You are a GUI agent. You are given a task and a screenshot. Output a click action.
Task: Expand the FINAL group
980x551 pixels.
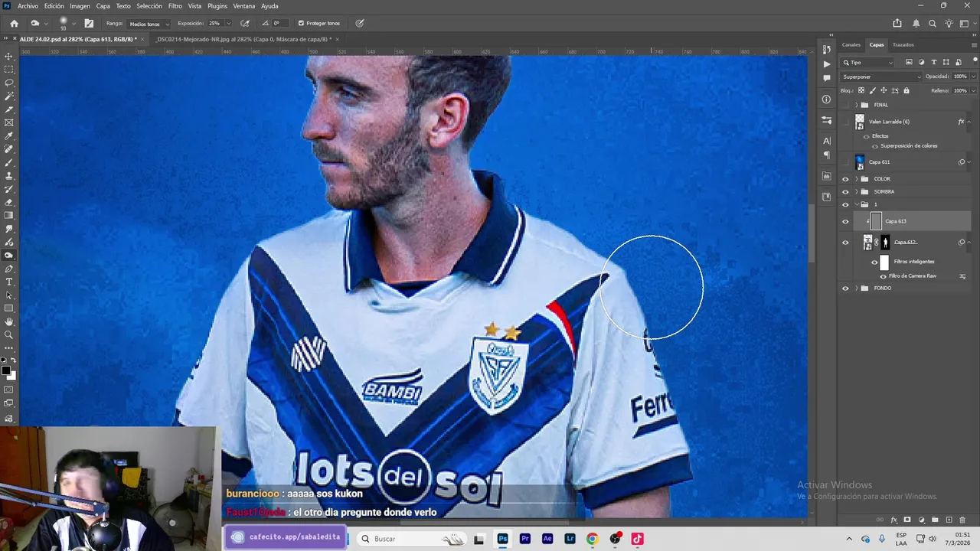tap(856, 105)
